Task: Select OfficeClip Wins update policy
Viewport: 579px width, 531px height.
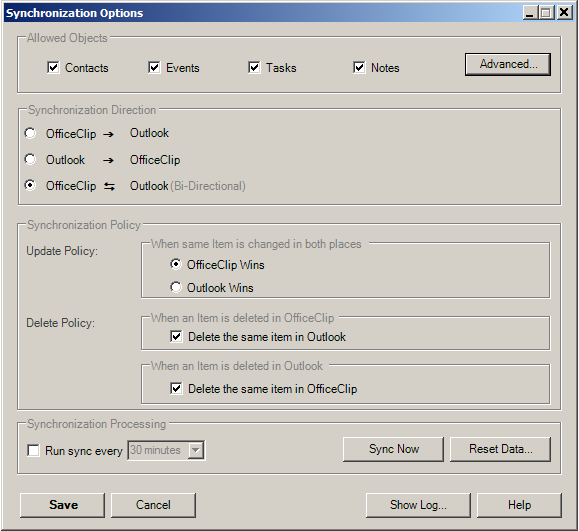Action: click(176, 264)
